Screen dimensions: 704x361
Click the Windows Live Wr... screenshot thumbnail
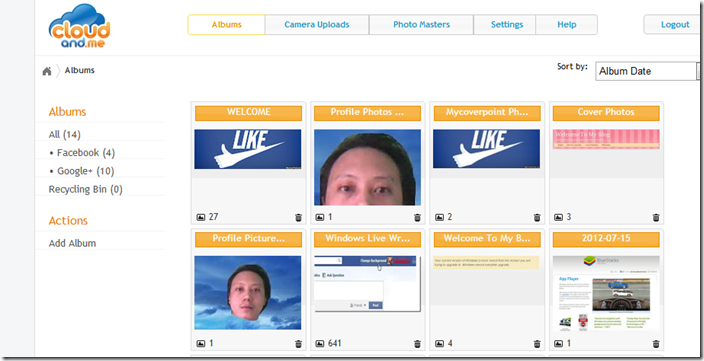367,284
